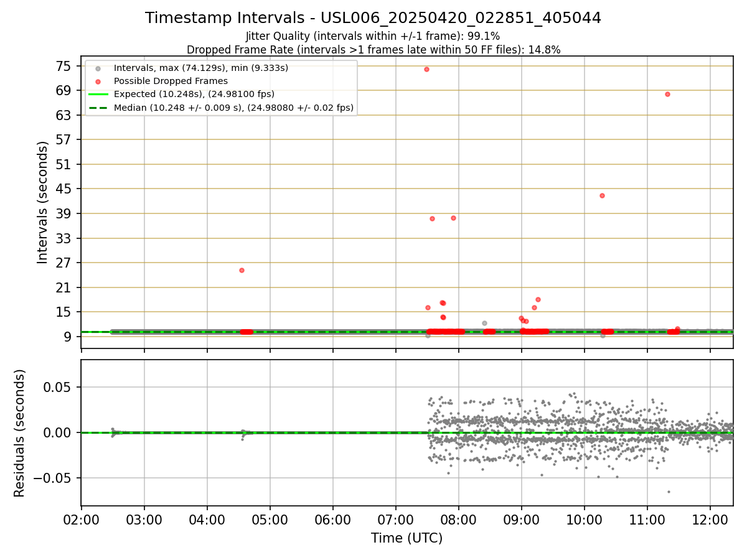
Task: Click the "33" tick label on the Intervals axis
Action: coord(64,238)
